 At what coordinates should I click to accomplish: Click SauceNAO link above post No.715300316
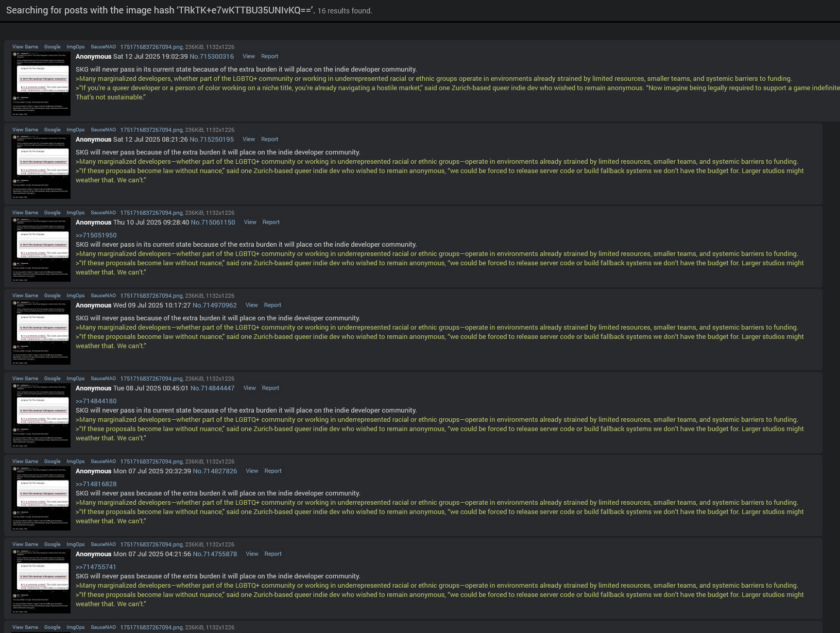[104, 47]
